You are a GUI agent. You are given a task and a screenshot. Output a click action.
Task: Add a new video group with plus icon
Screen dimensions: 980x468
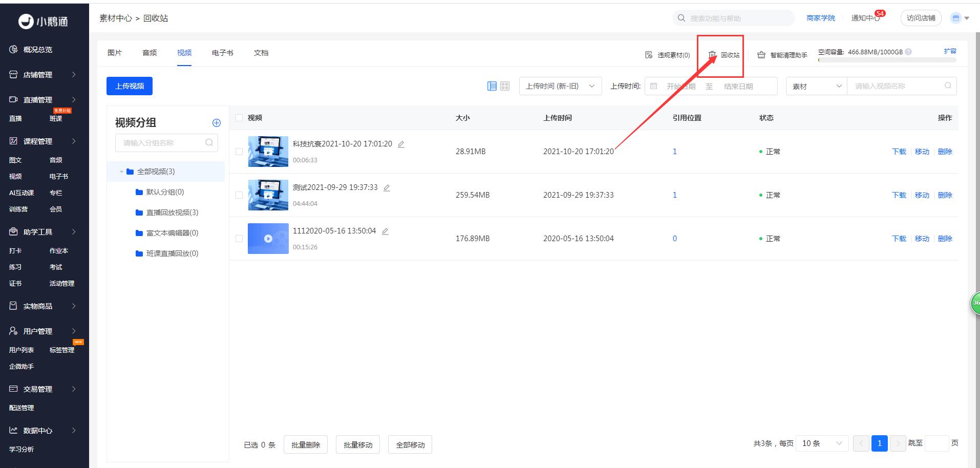(x=217, y=123)
